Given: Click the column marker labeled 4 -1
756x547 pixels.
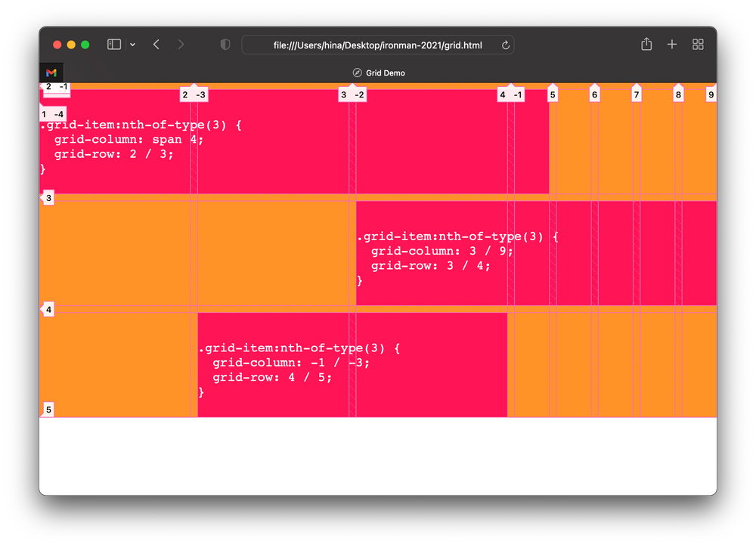Looking at the screenshot, I should (509, 94).
